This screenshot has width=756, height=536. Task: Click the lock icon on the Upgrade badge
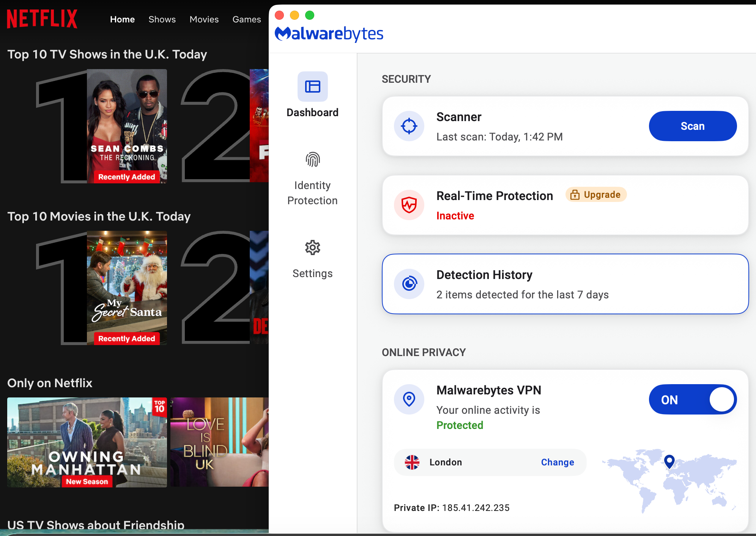tap(575, 194)
